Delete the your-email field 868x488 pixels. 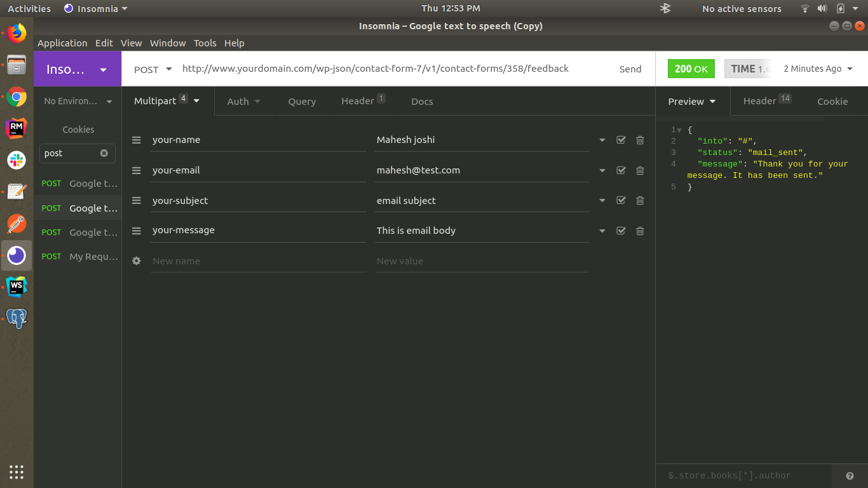point(640,170)
